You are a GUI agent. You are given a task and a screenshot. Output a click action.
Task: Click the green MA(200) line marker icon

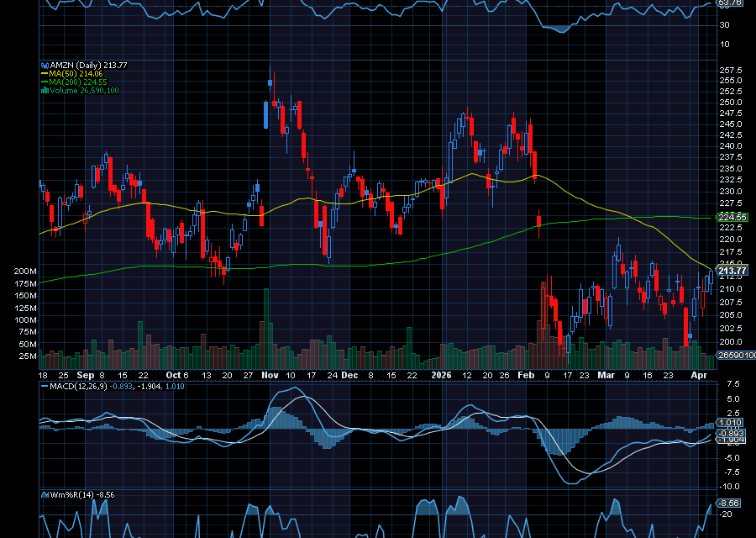tap(44, 82)
